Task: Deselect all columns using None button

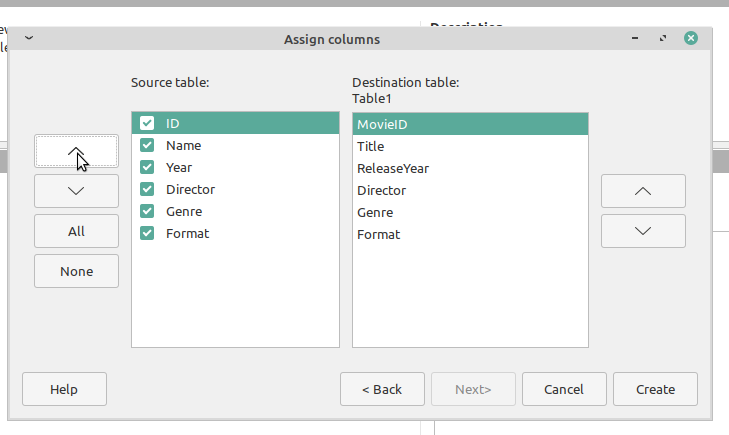Action: [76, 271]
